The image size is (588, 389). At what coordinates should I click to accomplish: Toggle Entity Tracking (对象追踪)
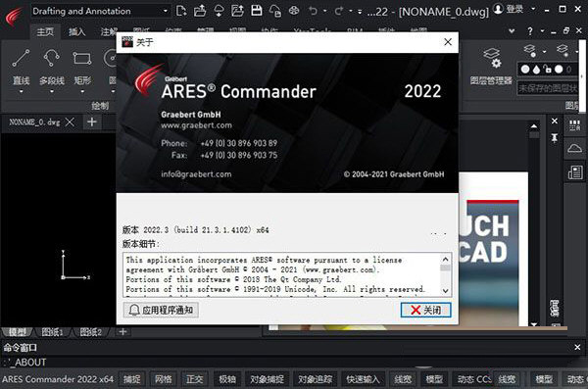click(x=315, y=379)
